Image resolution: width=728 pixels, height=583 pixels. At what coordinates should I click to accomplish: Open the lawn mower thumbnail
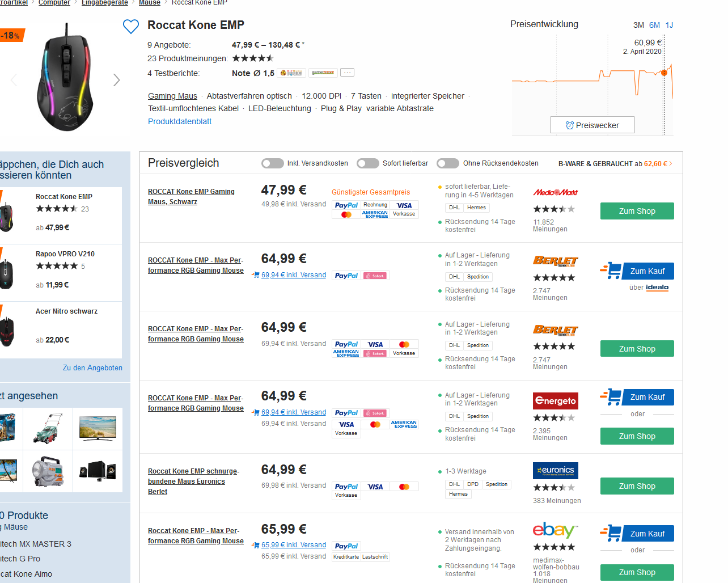pyautogui.click(x=48, y=429)
